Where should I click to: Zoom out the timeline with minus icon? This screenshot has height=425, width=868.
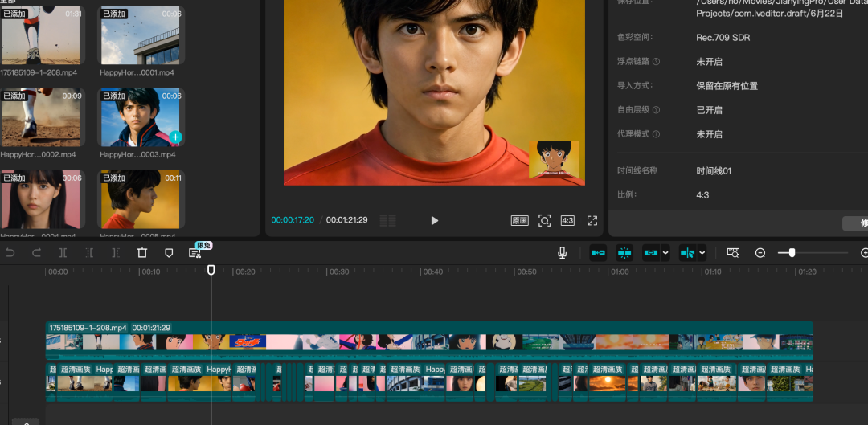(760, 253)
